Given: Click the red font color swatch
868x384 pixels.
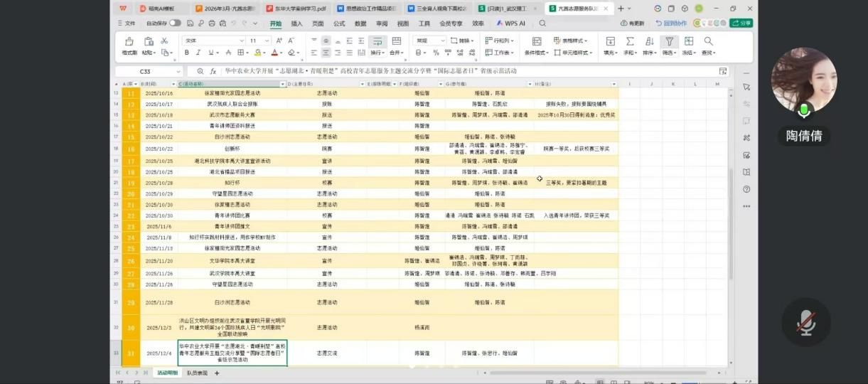Looking at the screenshot, I should coord(274,53).
